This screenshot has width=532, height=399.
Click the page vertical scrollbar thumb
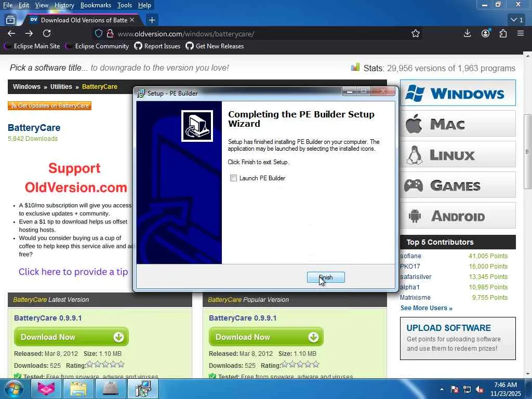527,152
